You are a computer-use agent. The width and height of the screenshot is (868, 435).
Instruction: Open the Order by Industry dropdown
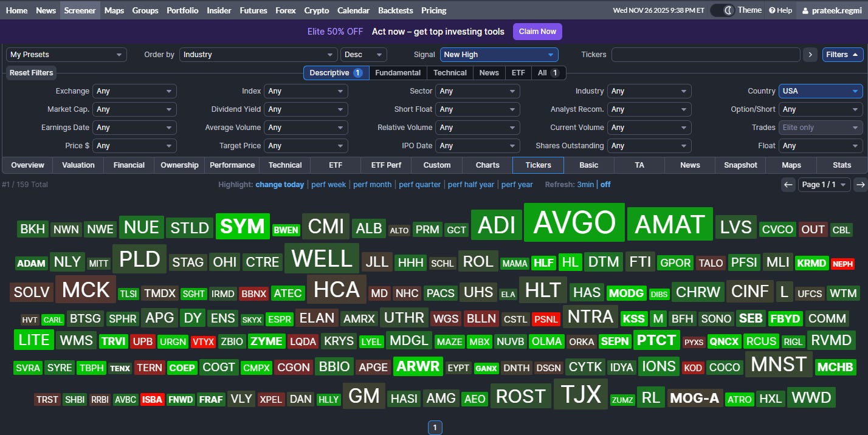[258, 55]
